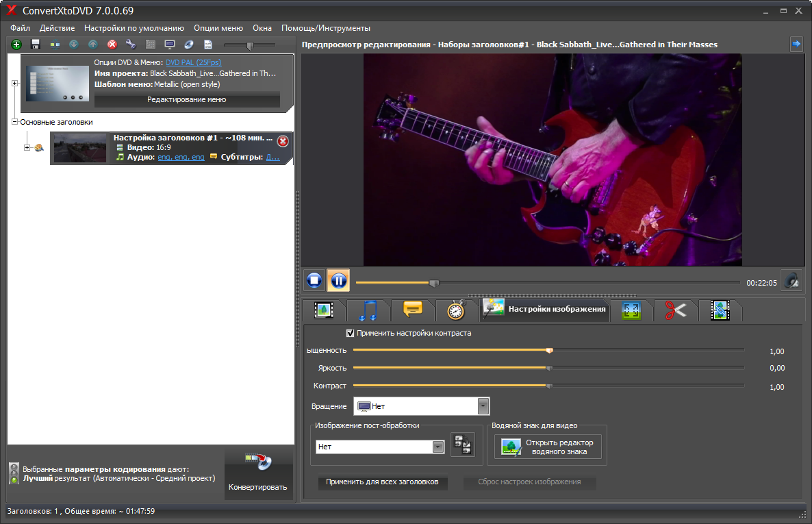
Task: Click the saturation slider handle
Action: (550, 351)
